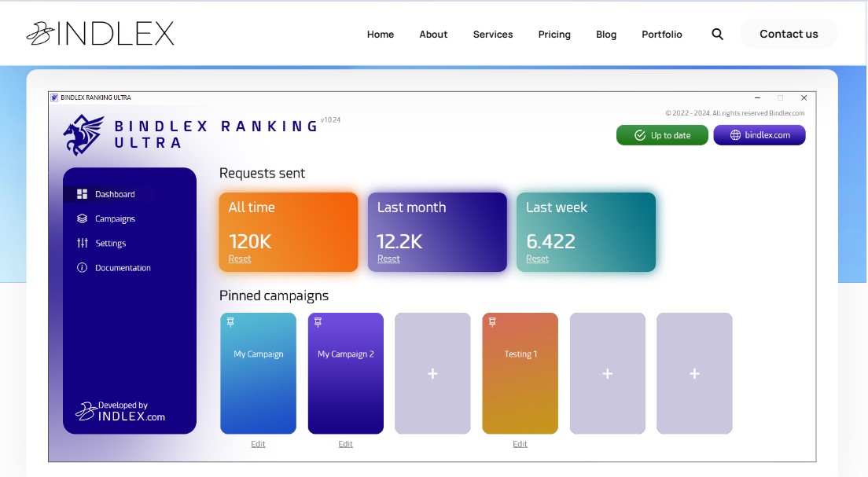Image resolution: width=868 pixels, height=477 pixels.
Task: Edit the My Campaign pinned card
Action: [x=258, y=444]
